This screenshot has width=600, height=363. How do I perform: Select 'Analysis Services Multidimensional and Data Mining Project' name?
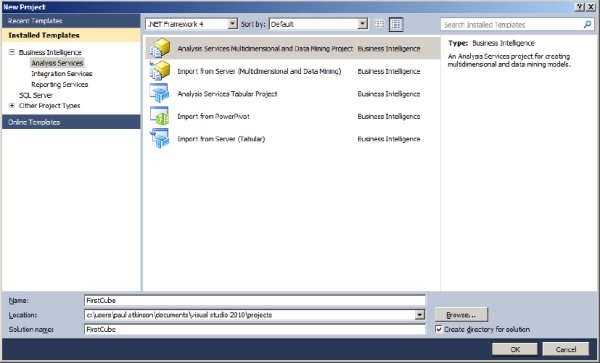[x=265, y=49]
